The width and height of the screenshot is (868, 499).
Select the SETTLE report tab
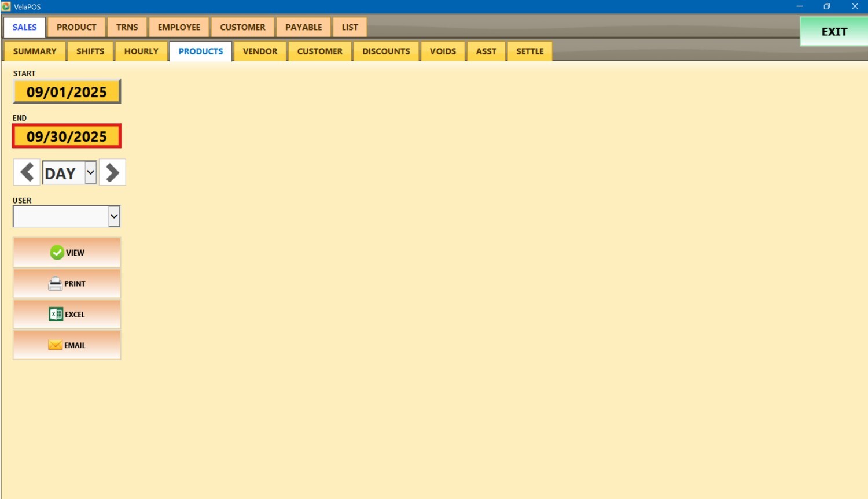pos(529,51)
